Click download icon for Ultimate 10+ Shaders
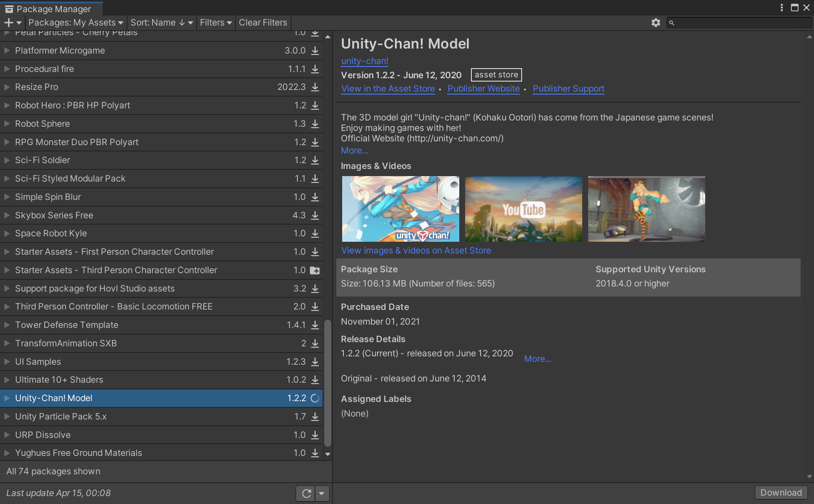Image resolution: width=814 pixels, height=504 pixels. click(x=315, y=380)
